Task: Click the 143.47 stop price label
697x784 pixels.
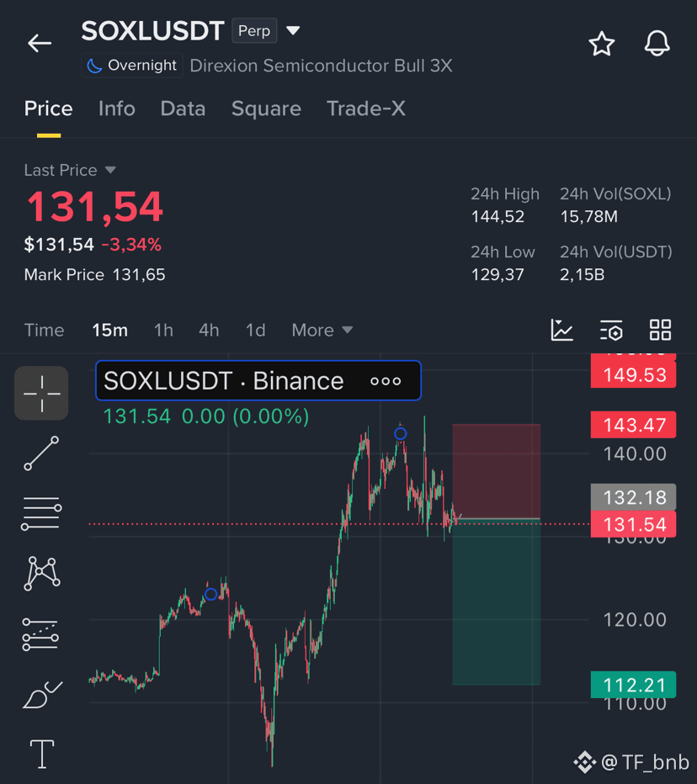Action: tap(633, 425)
